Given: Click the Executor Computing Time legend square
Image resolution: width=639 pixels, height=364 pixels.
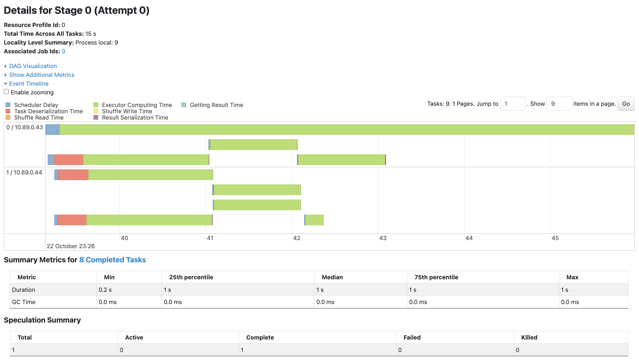Looking at the screenshot, I should coord(96,105).
